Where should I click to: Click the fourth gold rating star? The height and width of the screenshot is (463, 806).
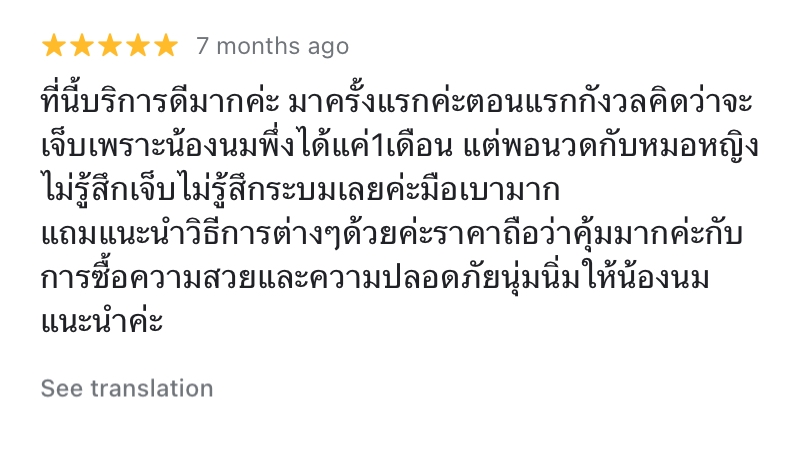(x=137, y=46)
